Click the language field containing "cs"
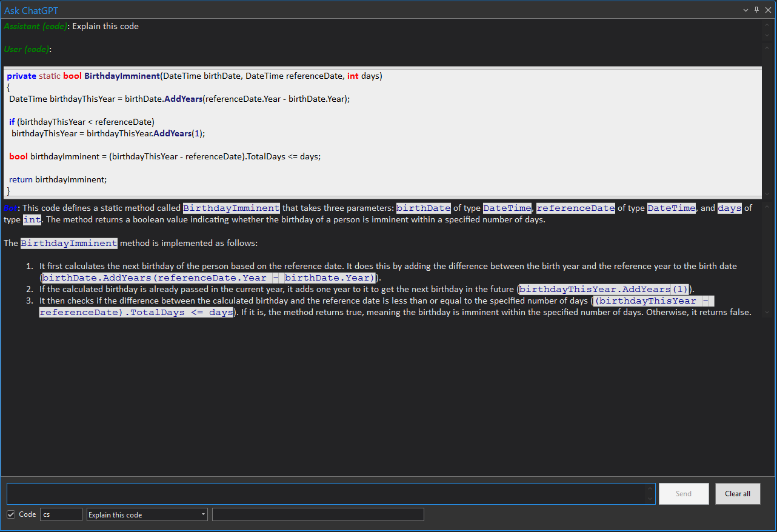Image resolution: width=777 pixels, height=532 pixels. coord(61,514)
